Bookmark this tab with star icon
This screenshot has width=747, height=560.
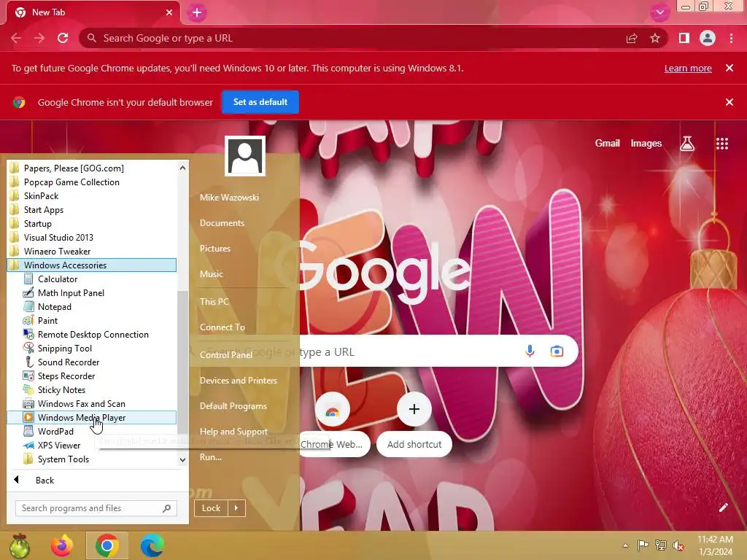pyautogui.click(x=655, y=38)
